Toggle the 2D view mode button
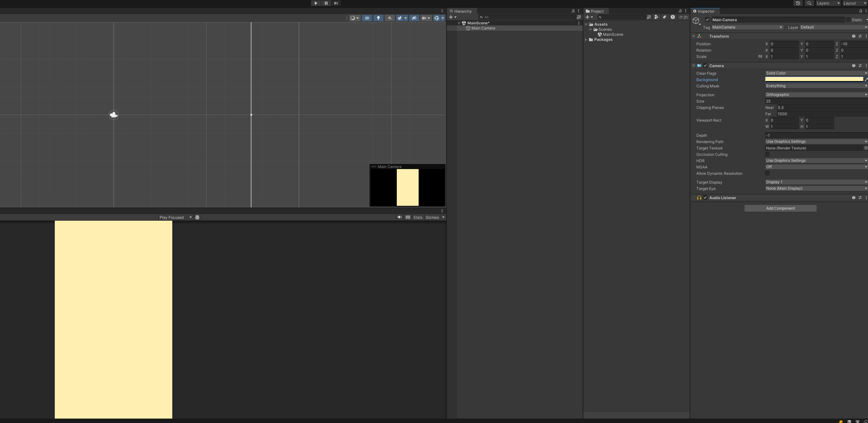This screenshot has height=423, width=868. [367, 18]
